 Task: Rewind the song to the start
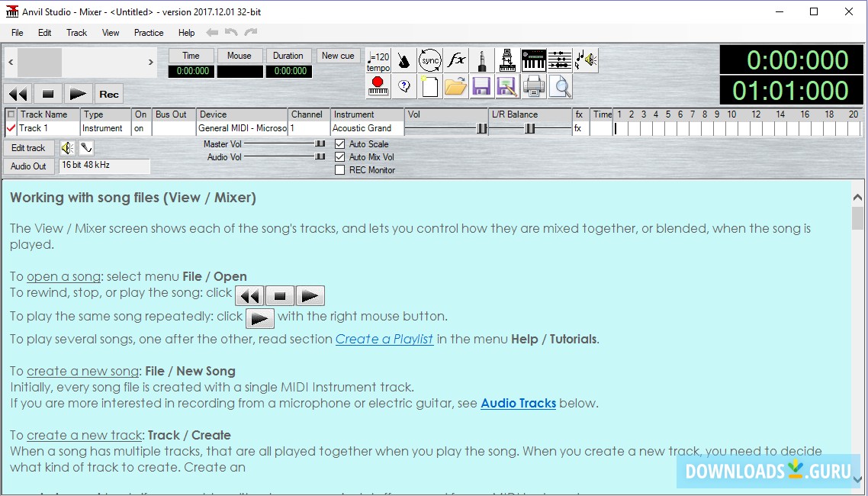(18, 94)
